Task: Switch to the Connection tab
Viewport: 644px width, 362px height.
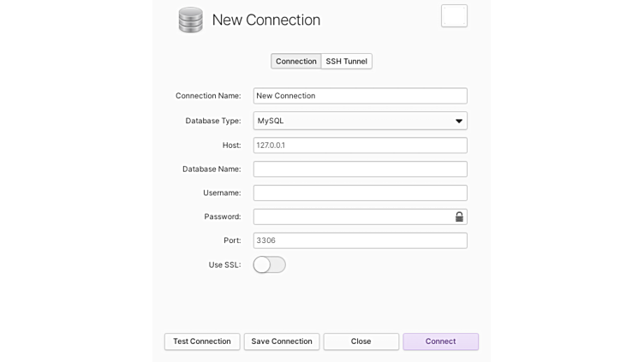Action: point(296,62)
